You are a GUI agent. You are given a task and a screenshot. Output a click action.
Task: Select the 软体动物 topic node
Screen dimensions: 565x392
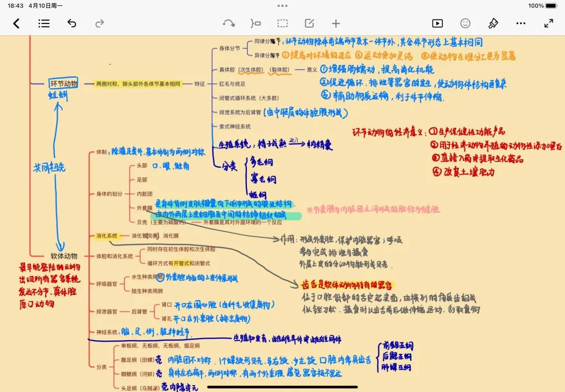coord(64,256)
